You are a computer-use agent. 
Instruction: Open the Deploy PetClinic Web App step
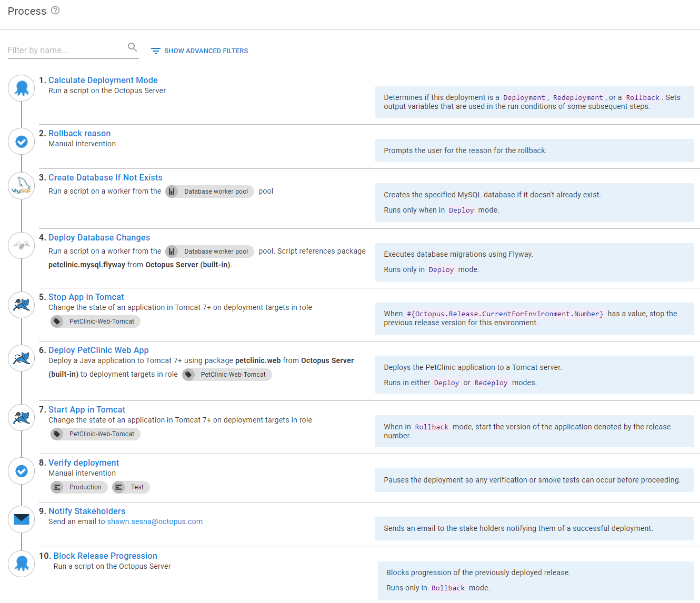pos(98,350)
